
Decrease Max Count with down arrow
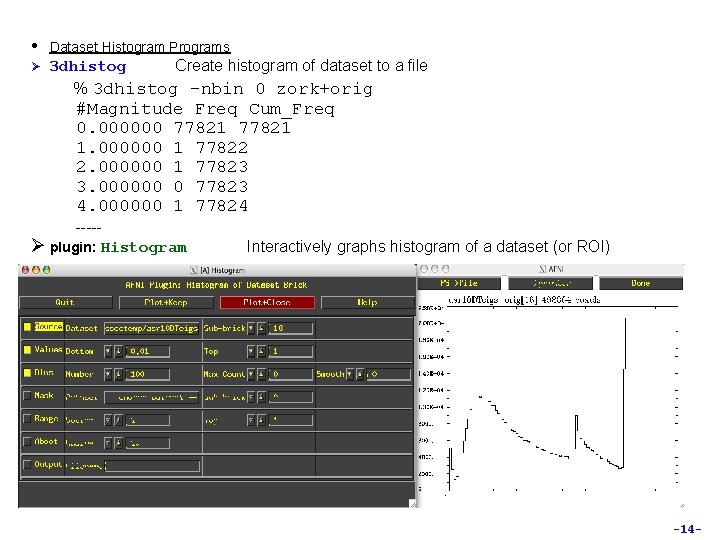point(251,374)
